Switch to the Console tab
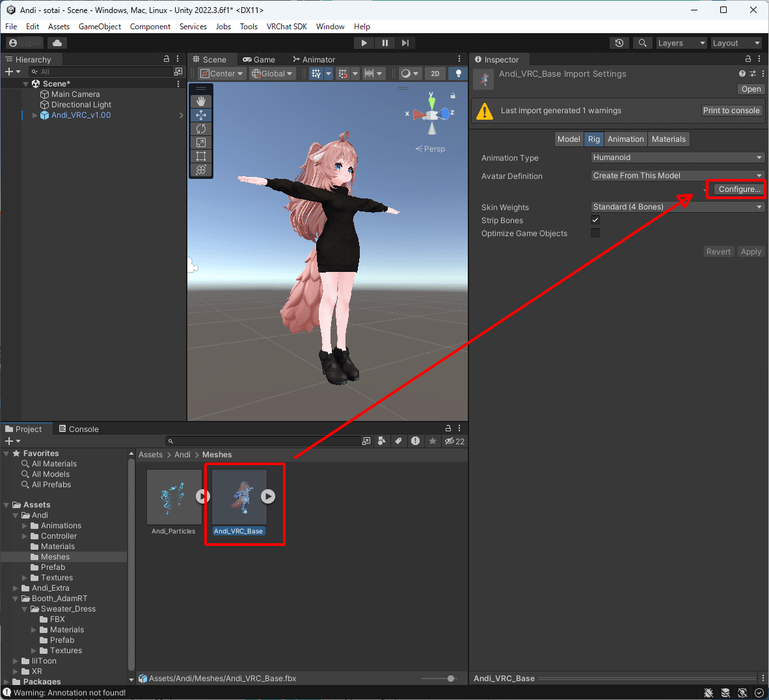769x700 pixels. tap(79, 429)
